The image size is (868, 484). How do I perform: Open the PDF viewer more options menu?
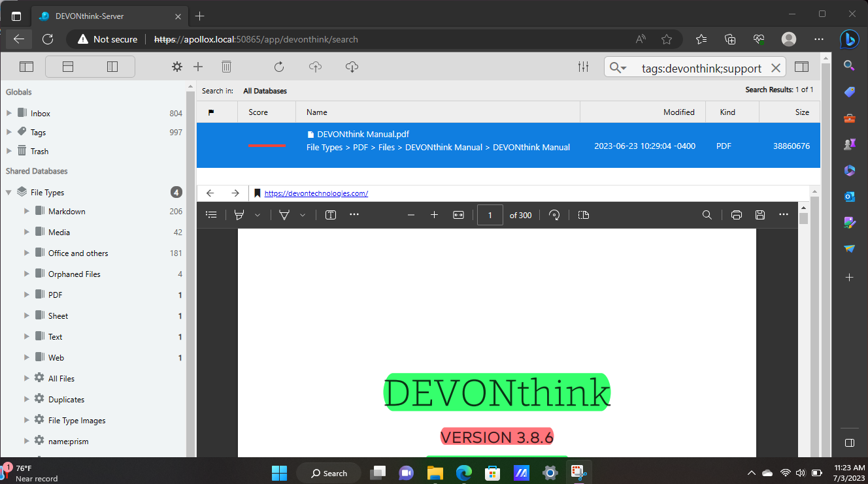pyautogui.click(x=784, y=215)
